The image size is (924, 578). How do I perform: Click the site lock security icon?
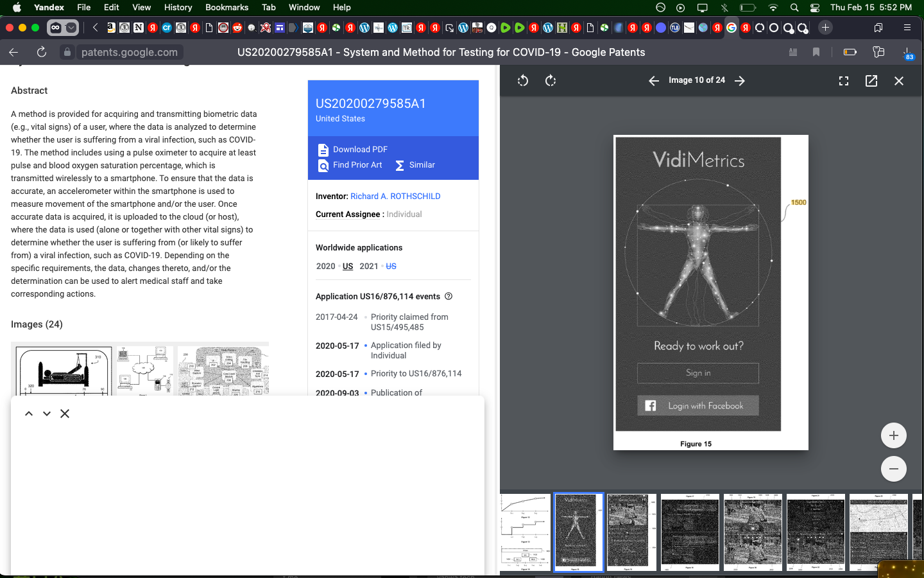67,52
